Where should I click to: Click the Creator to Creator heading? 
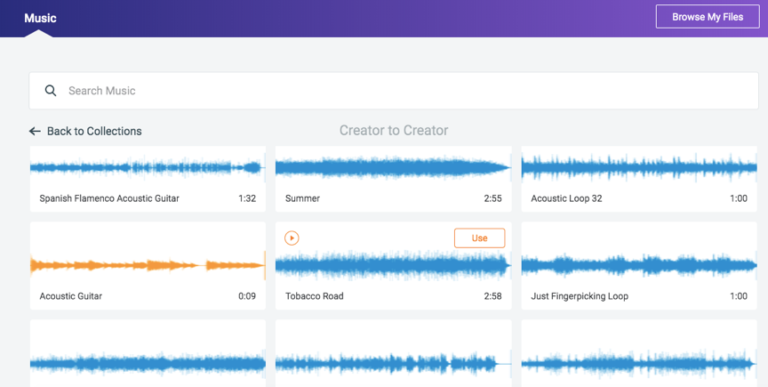pyautogui.click(x=394, y=130)
